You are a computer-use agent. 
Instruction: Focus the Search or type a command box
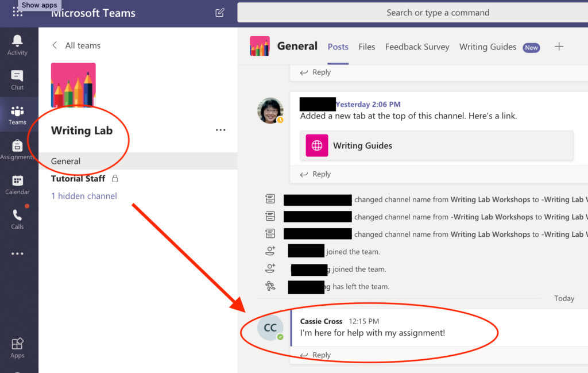pos(412,13)
